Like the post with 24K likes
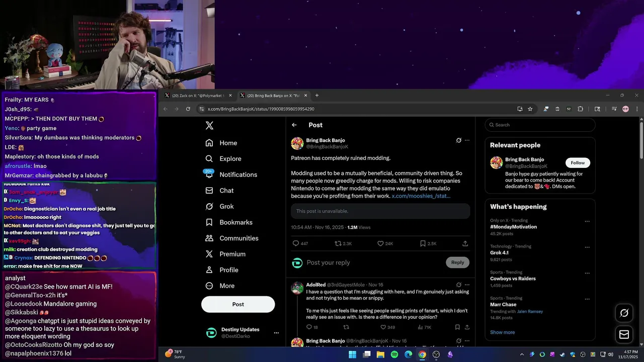Image resolution: width=644 pixels, height=362 pixels. (380, 243)
